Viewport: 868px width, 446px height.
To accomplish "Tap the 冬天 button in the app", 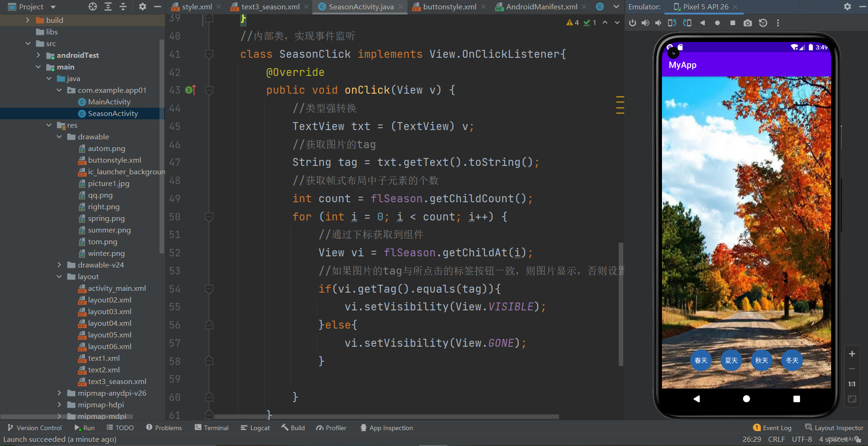I will (x=792, y=360).
